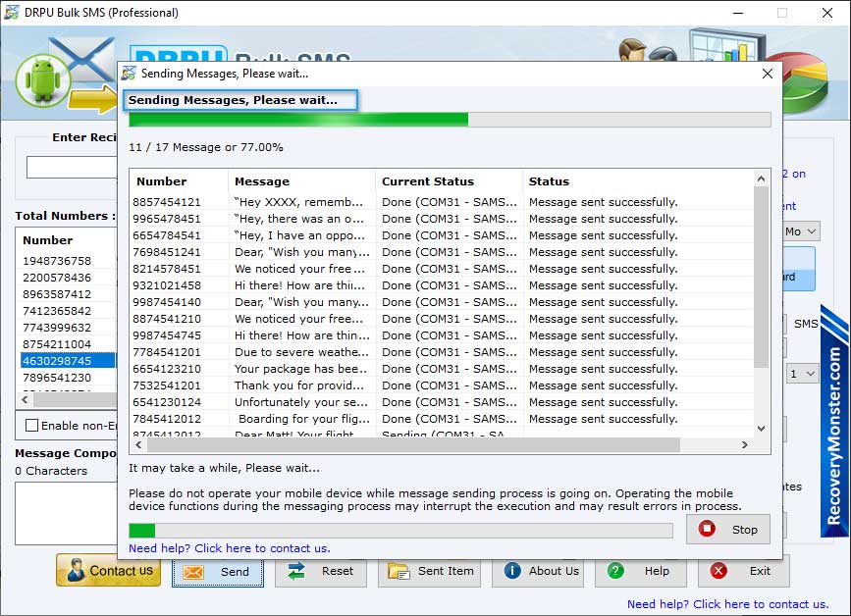The image size is (851, 616).
Task: Click right arrow of dialog horizontal scrollbar
Action: click(745, 445)
